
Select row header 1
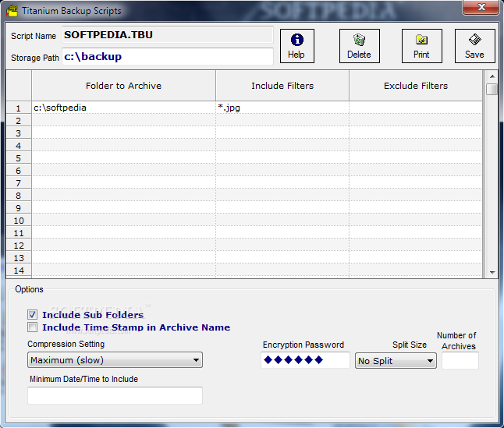(x=19, y=108)
